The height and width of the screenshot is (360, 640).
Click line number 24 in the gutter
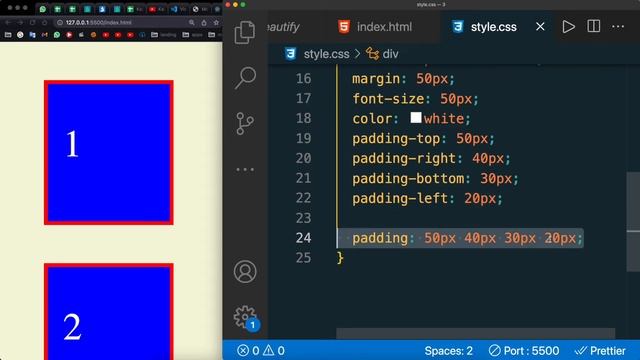(x=303, y=238)
